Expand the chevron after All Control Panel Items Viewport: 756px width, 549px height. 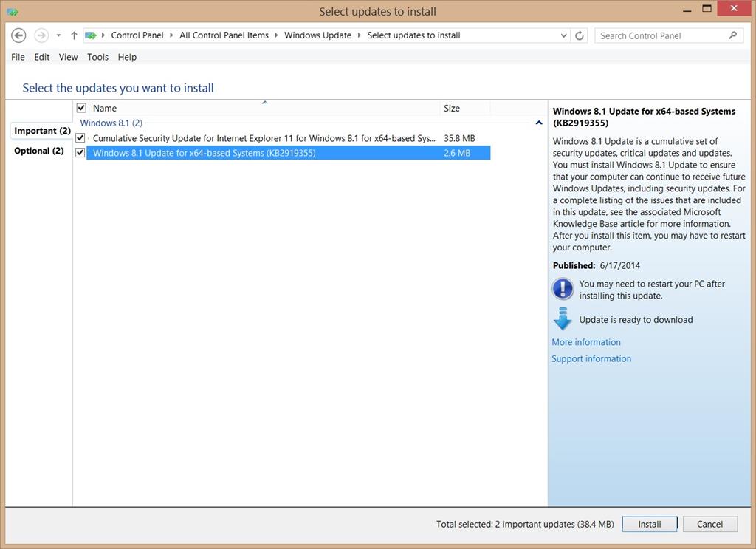click(x=276, y=35)
